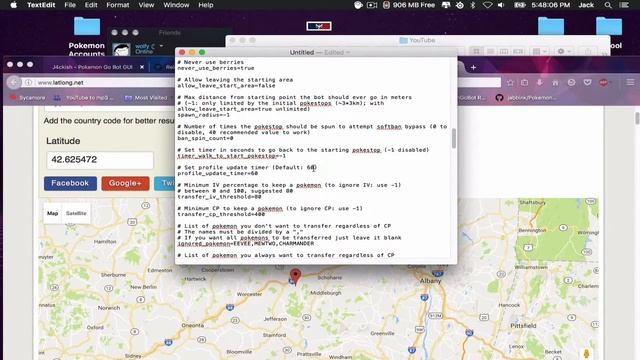Switch map to Map view
The height and width of the screenshot is (360, 640).
(x=53, y=213)
